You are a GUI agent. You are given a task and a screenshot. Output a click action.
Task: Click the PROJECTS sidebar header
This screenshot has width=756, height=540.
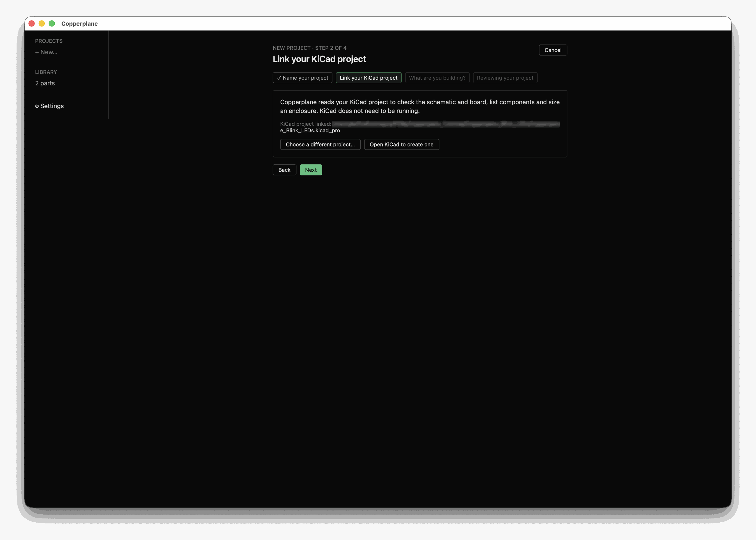pos(49,41)
